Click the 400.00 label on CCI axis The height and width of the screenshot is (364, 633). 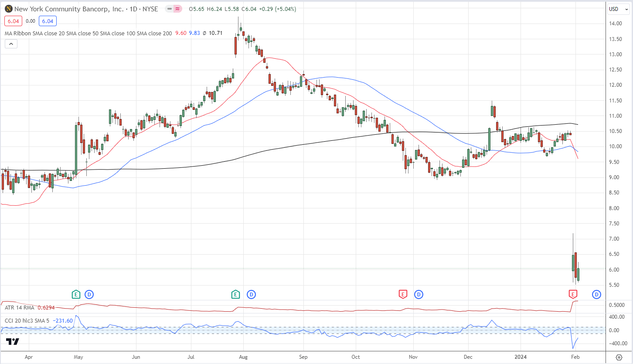(616, 317)
